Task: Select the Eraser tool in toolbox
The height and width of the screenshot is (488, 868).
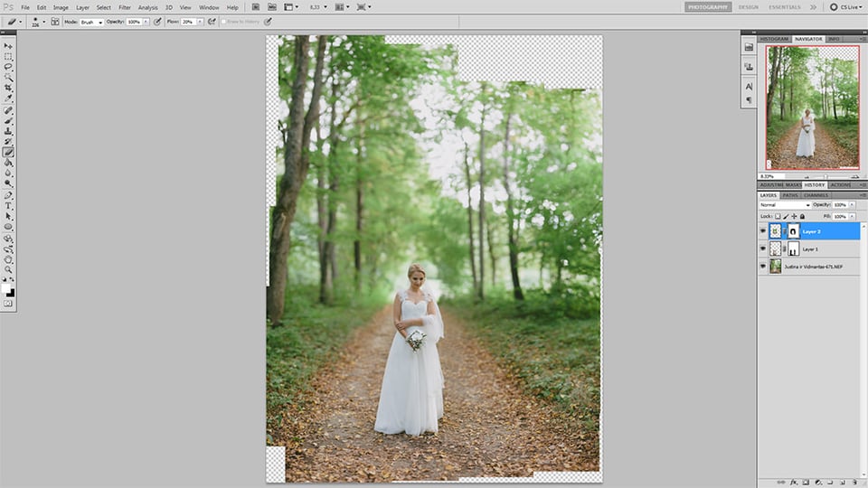Action: coord(8,152)
